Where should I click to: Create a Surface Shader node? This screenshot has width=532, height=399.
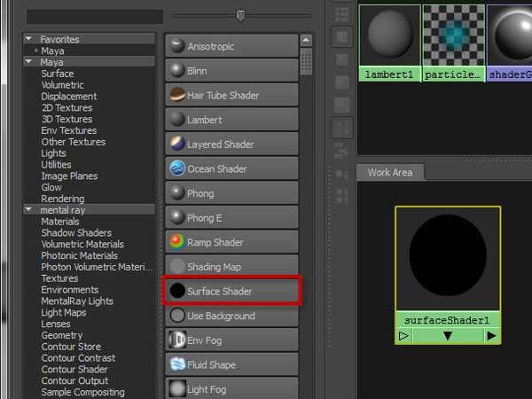pyautogui.click(x=231, y=291)
